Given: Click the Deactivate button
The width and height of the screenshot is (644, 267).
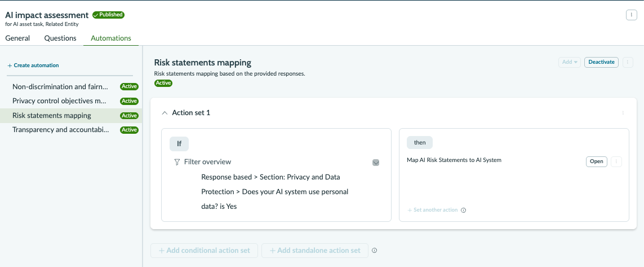Looking at the screenshot, I should (x=601, y=62).
